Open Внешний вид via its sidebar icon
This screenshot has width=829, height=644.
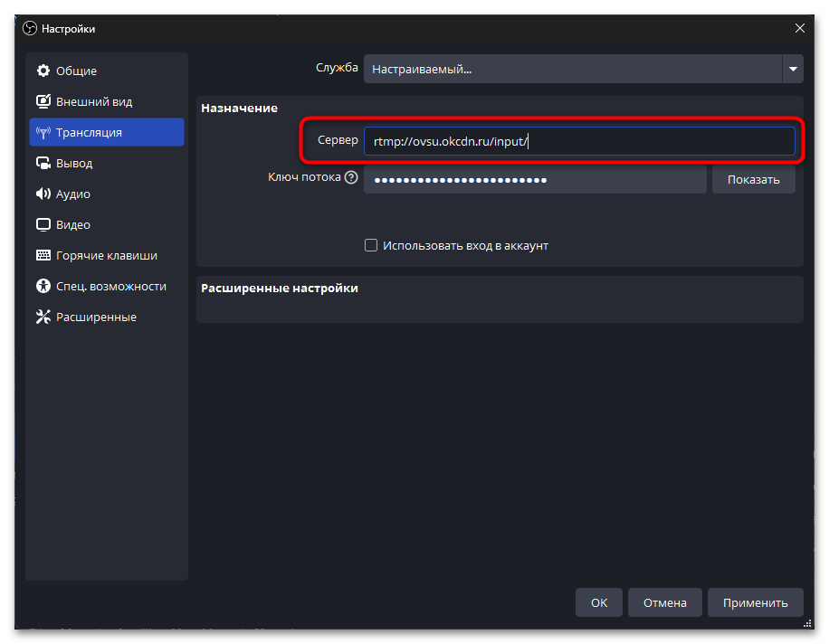coord(43,102)
